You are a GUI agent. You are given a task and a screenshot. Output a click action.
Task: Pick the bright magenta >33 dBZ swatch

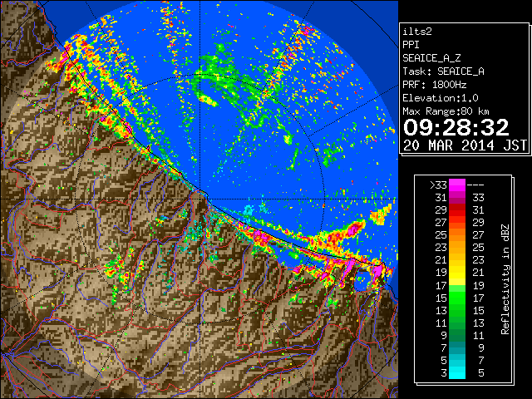coord(457,185)
